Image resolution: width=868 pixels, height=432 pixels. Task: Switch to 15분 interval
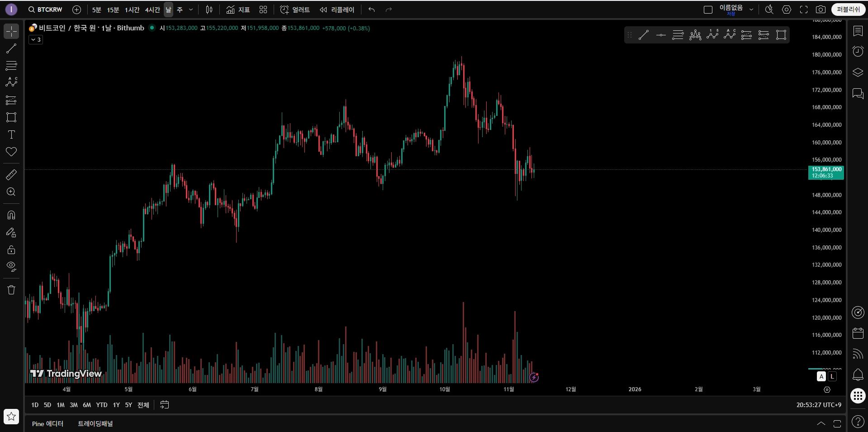[113, 10]
